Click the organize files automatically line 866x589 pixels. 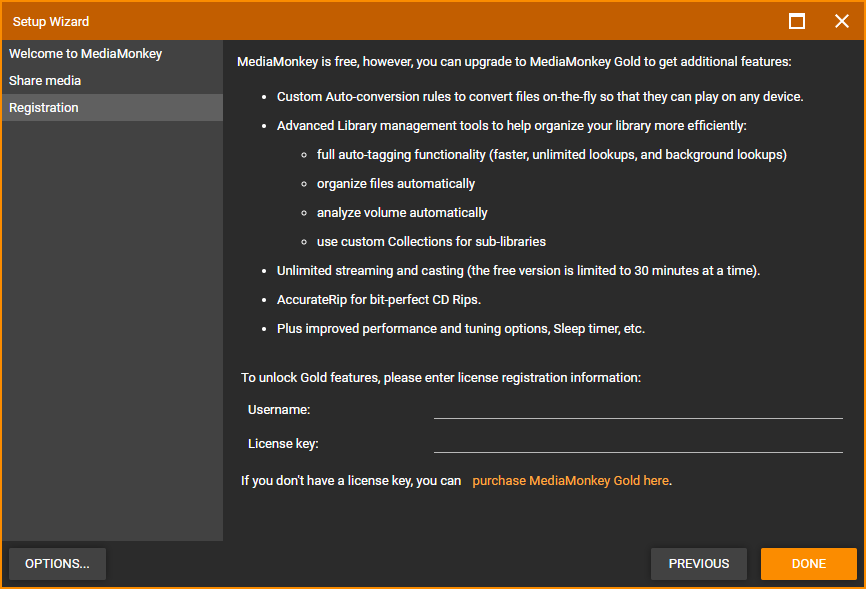coord(395,183)
